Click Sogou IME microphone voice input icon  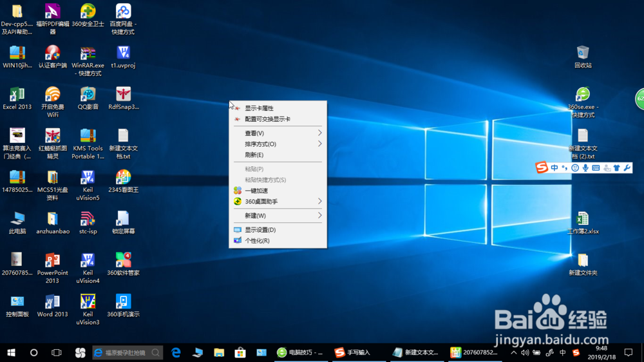(x=585, y=167)
